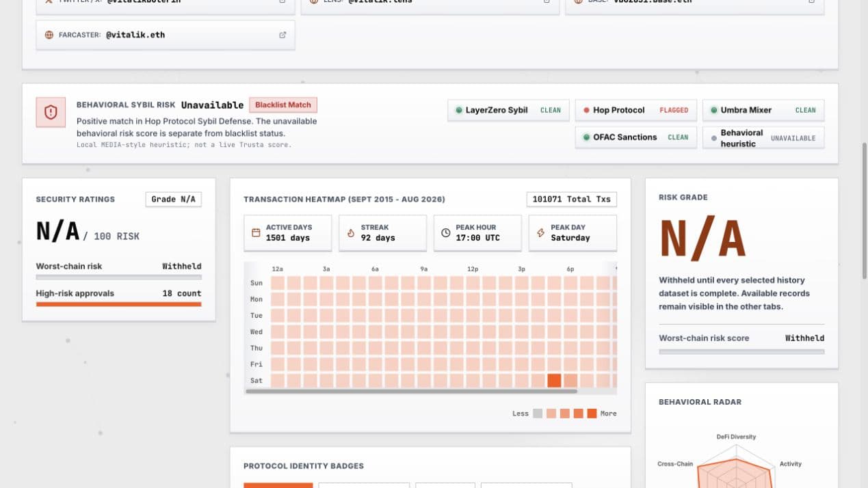Click the heatmap horizontal scrollbar
The width and height of the screenshot is (868, 488).
click(411, 392)
